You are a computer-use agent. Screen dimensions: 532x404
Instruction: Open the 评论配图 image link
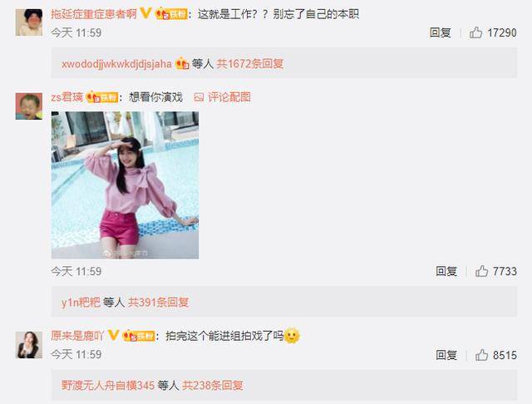pyautogui.click(x=222, y=97)
